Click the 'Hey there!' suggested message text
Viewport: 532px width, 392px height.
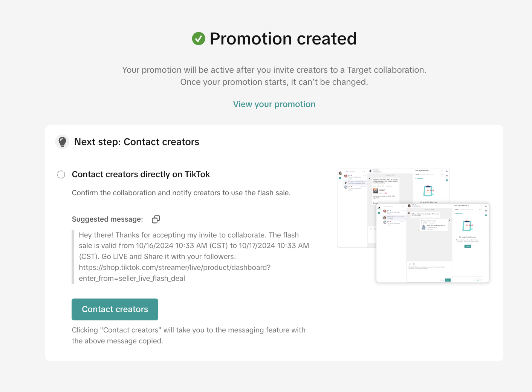click(188, 235)
